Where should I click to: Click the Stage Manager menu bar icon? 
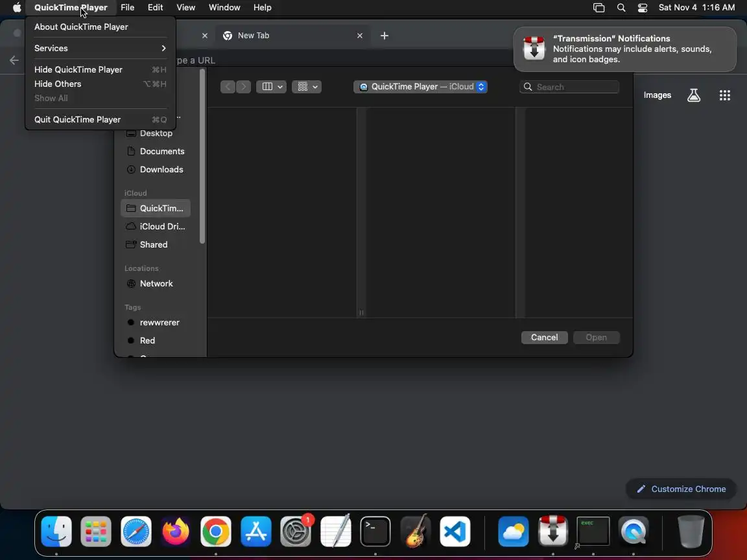coord(599,8)
